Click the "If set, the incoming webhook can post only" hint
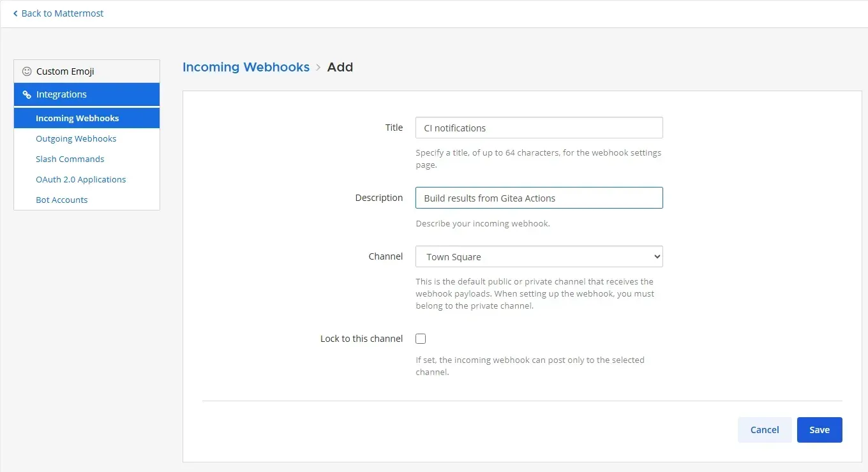Viewport: 868px width, 472px height. (530, 366)
